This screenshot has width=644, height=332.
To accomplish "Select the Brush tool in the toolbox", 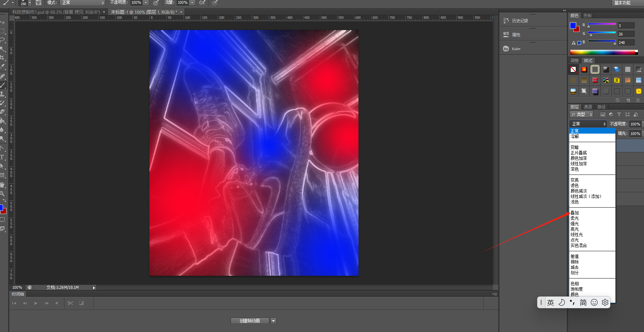I will point(3,85).
